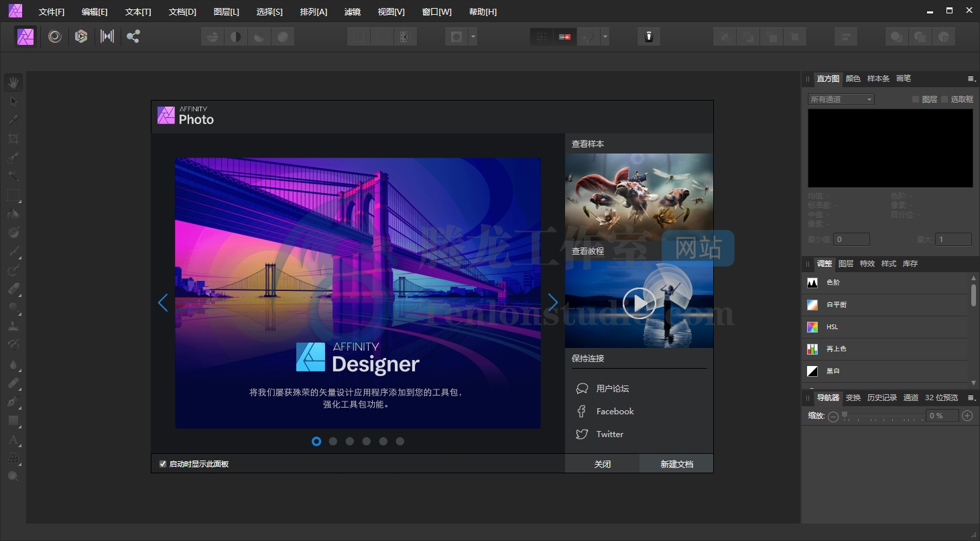Select the Blur droplet tool
This screenshot has width=980, height=541.
pos(13,365)
